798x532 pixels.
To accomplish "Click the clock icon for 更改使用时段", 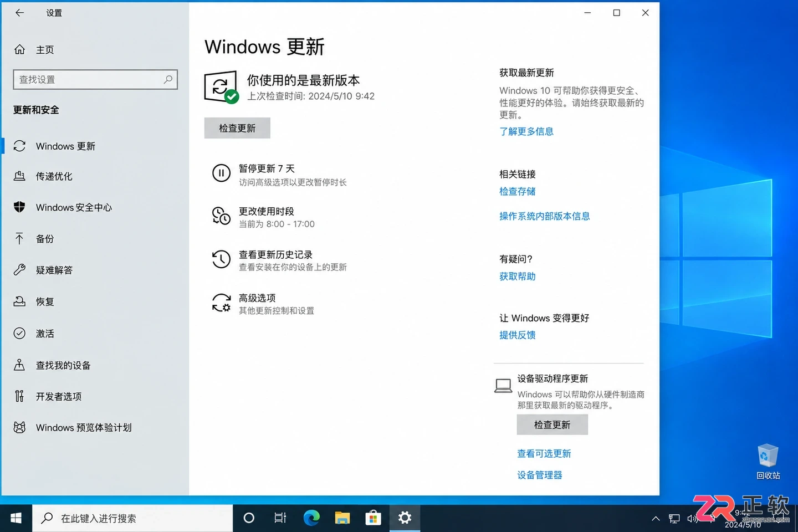I will (221, 216).
